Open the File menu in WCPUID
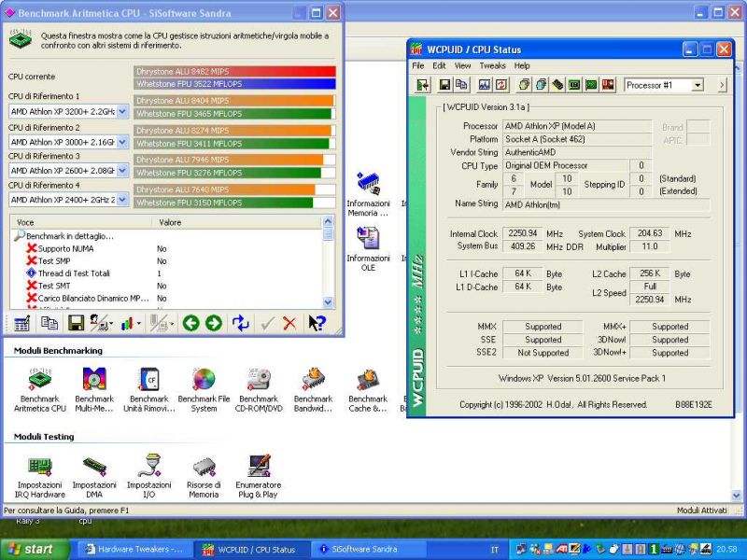747x560 pixels. pyautogui.click(x=417, y=65)
